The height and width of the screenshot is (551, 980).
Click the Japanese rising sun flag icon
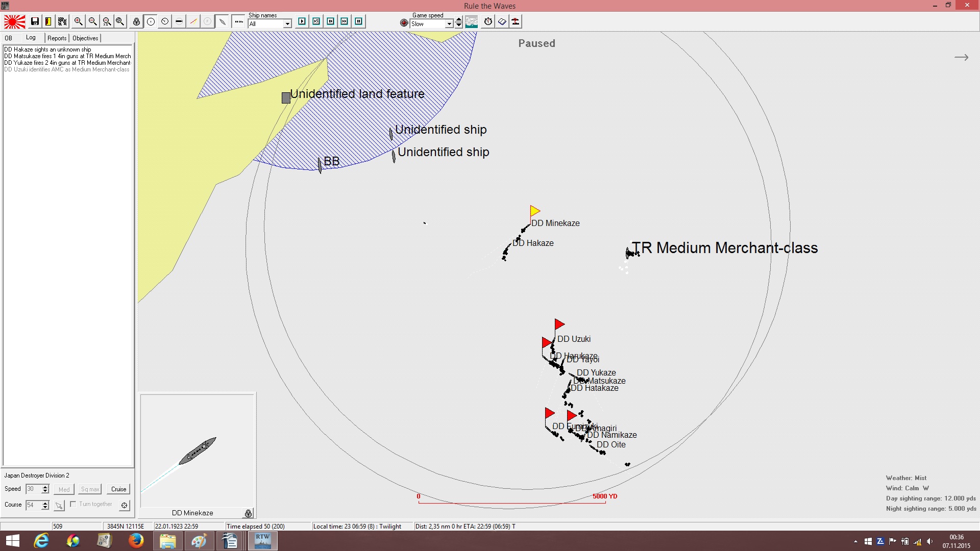pyautogui.click(x=14, y=21)
